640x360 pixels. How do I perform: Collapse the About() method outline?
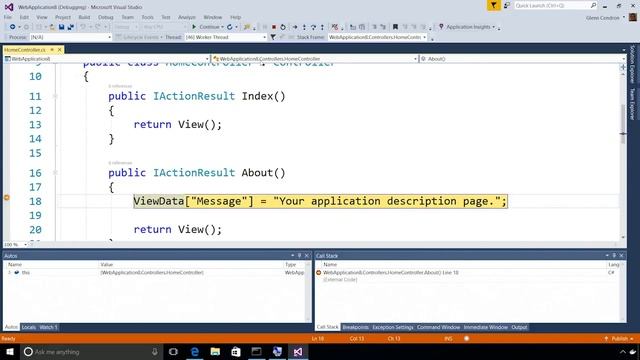tap(55, 173)
